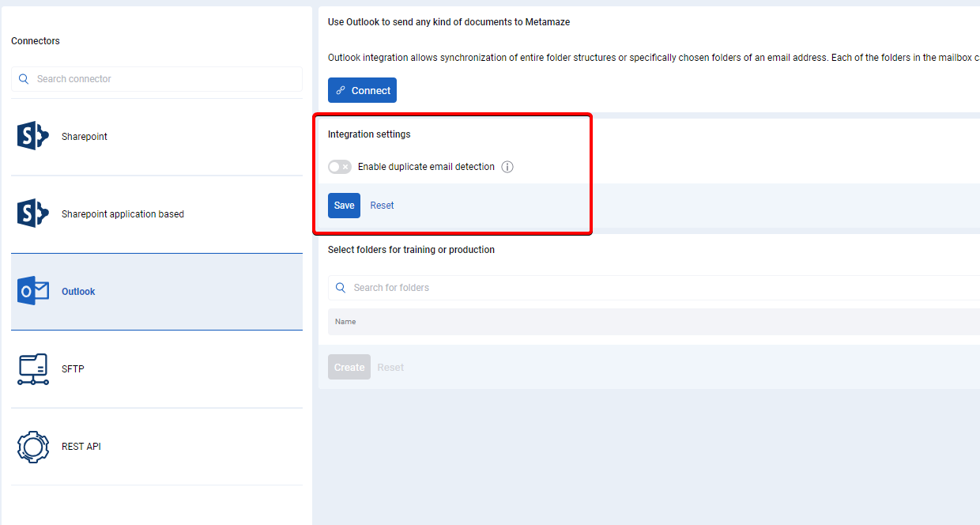This screenshot has height=525, width=980.
Task: Click the Integration settings heading
Action: click(x=369, y=134)
